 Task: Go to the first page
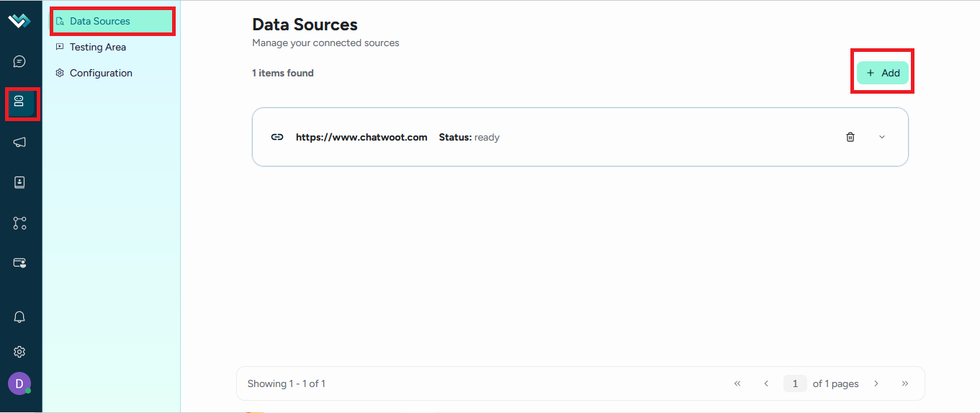pos(737,383)
